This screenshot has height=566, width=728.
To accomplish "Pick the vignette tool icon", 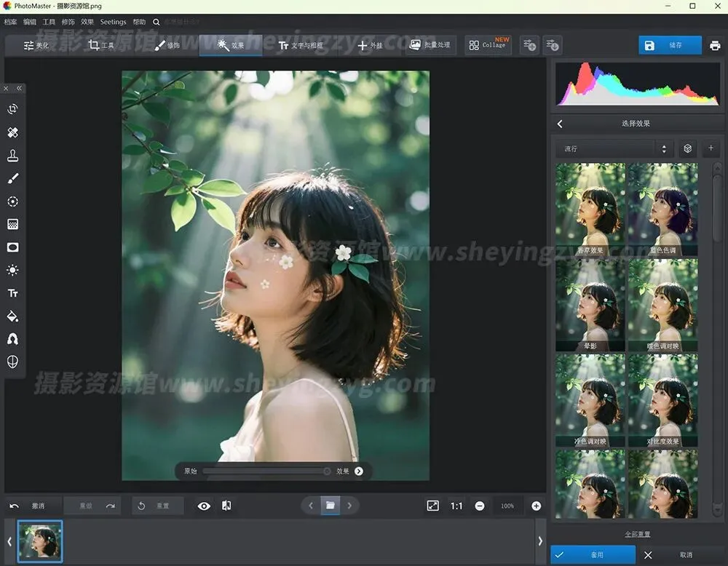I will [12, 247].
